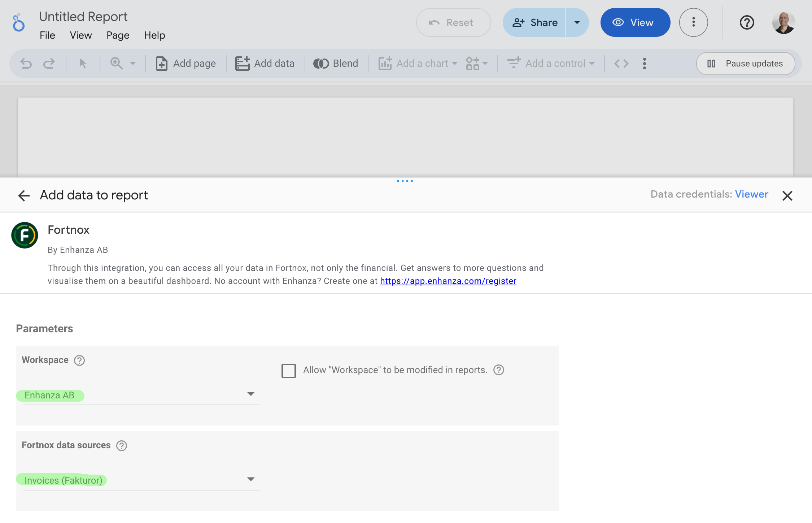The width and height of the screenshot is (812, 523).
Task: Open the Invoices (Fakturor) data source dropdown
Action: (250, 479)
